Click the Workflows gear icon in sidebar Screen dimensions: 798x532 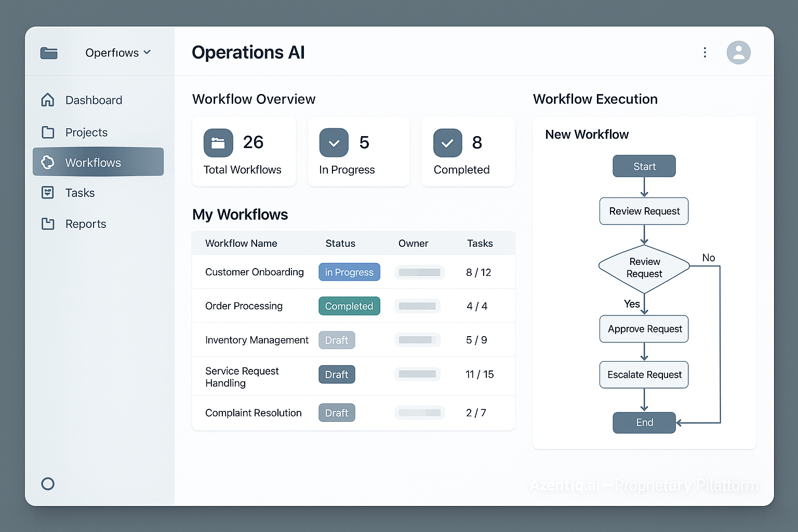click(x=48, y=162)
